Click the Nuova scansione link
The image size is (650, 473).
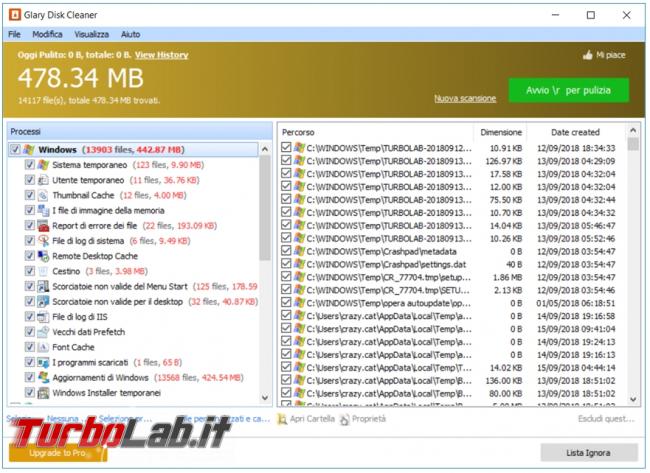tap(465, 99)
